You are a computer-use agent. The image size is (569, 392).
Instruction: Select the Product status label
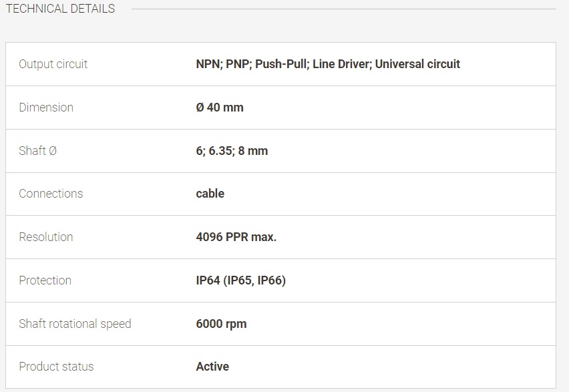(56, 367)
